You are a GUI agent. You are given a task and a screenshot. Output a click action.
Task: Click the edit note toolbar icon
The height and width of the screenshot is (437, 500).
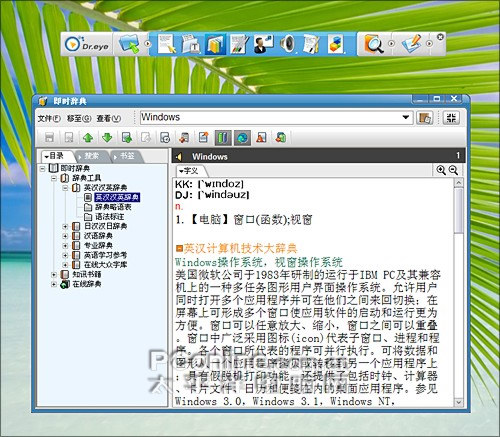coord(203,137)
